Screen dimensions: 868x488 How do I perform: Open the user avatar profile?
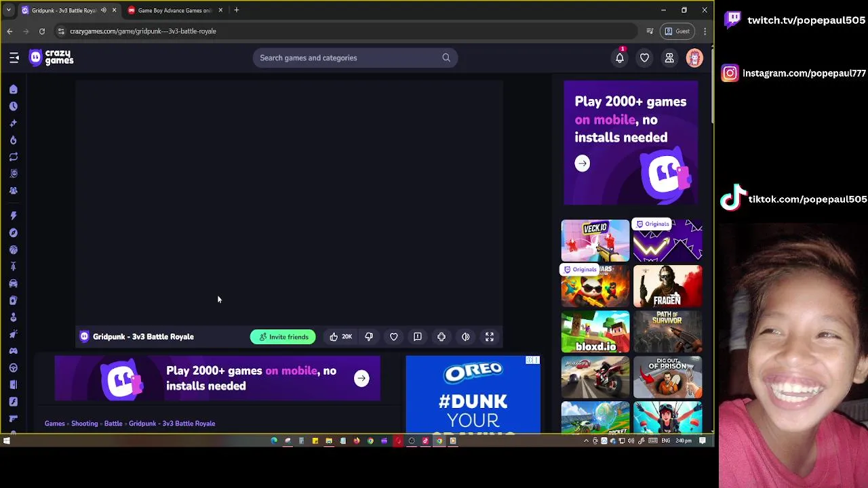point(694,58)
